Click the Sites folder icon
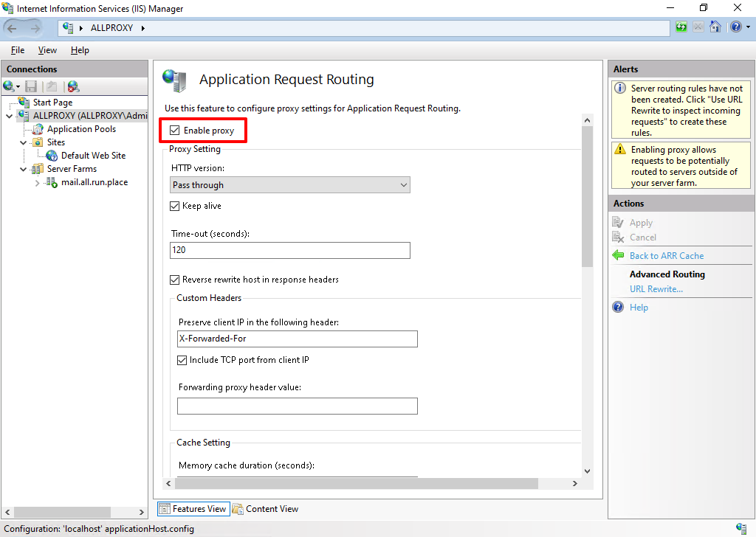The height and width of the screenshot is (537, 756). tap(38, 142)
